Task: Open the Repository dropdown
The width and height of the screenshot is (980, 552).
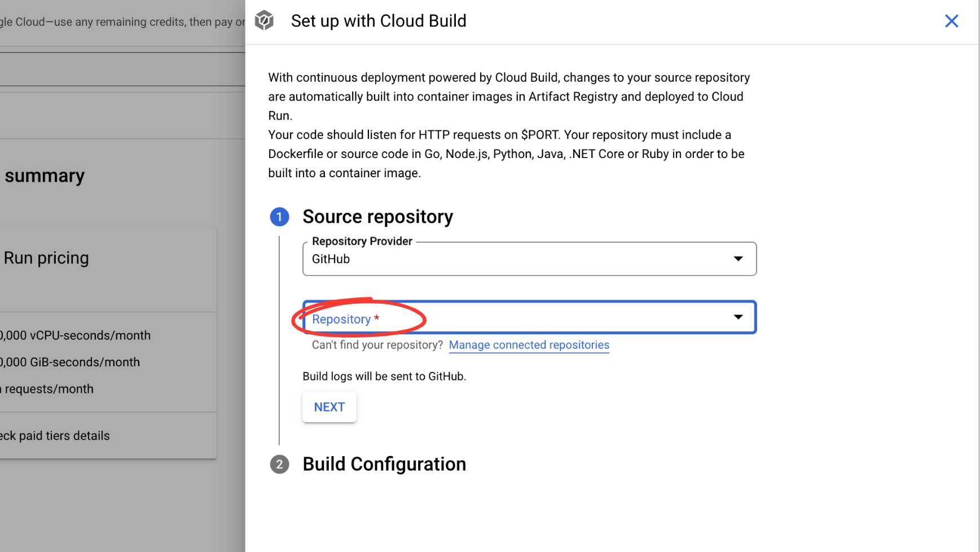Action: [529, 317]
